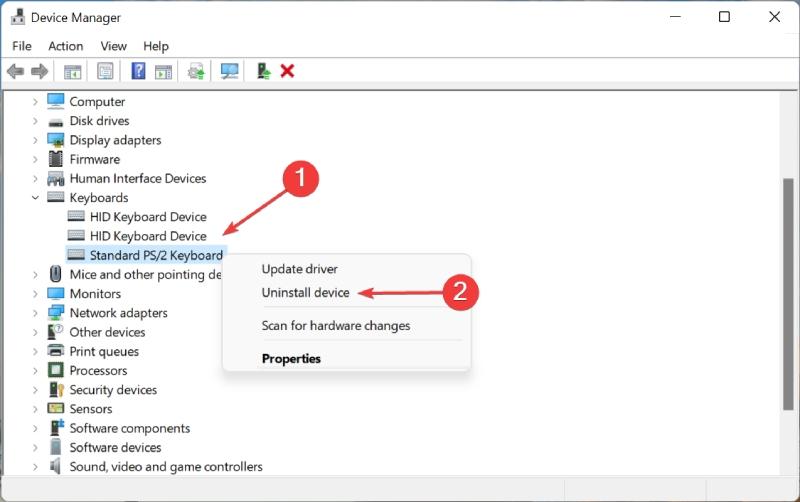This screenshot has height=502, width=800.
Task: Expand the Display adapters category
Action: [x=35, y=140]
